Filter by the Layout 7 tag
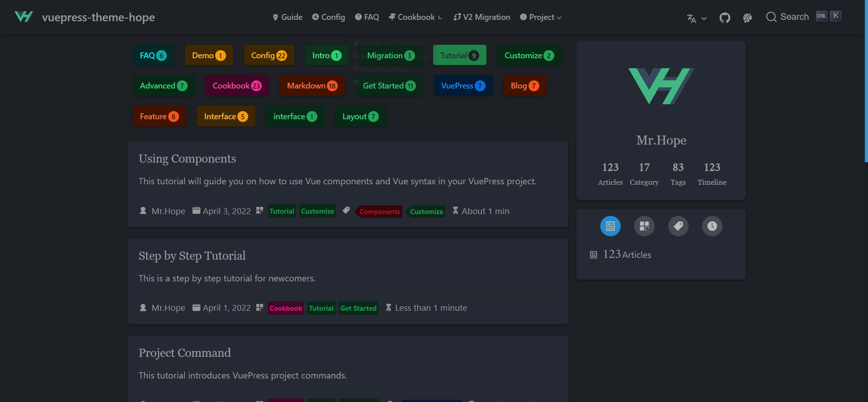The height and width of the screenshot is (402, 868). [360, 117]
